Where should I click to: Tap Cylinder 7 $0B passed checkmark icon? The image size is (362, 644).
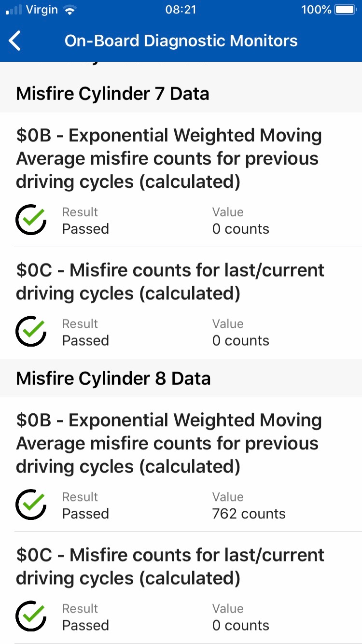pos(31,220)
